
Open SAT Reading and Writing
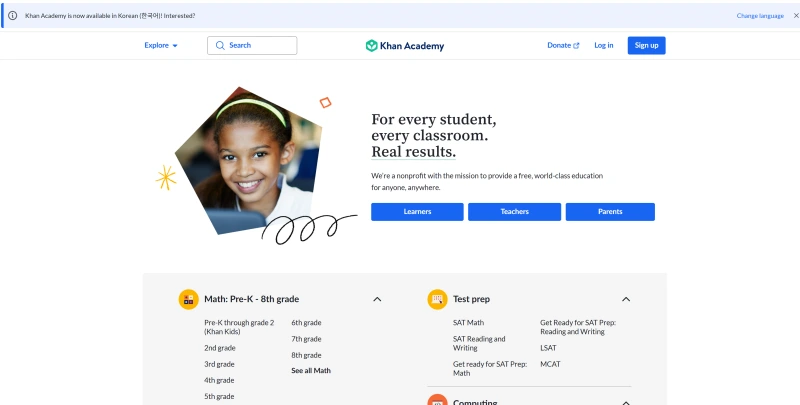tap(479, 343)
